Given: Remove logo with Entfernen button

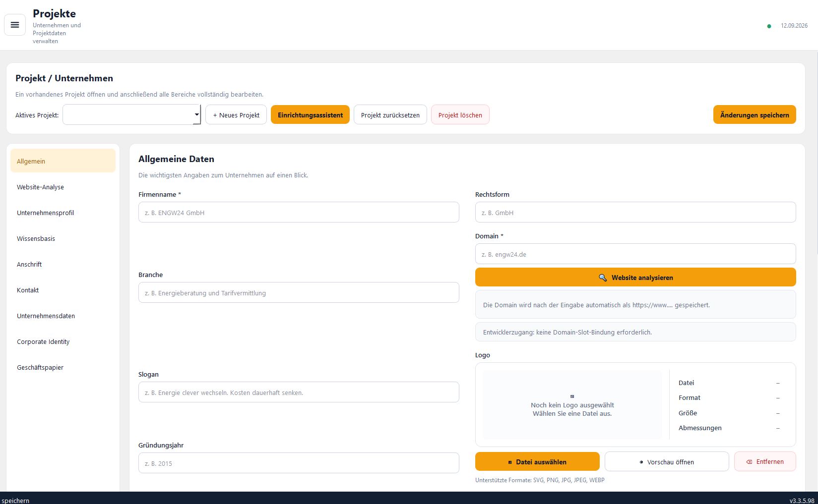Looking at the screenshot, I should pos(765,461).
